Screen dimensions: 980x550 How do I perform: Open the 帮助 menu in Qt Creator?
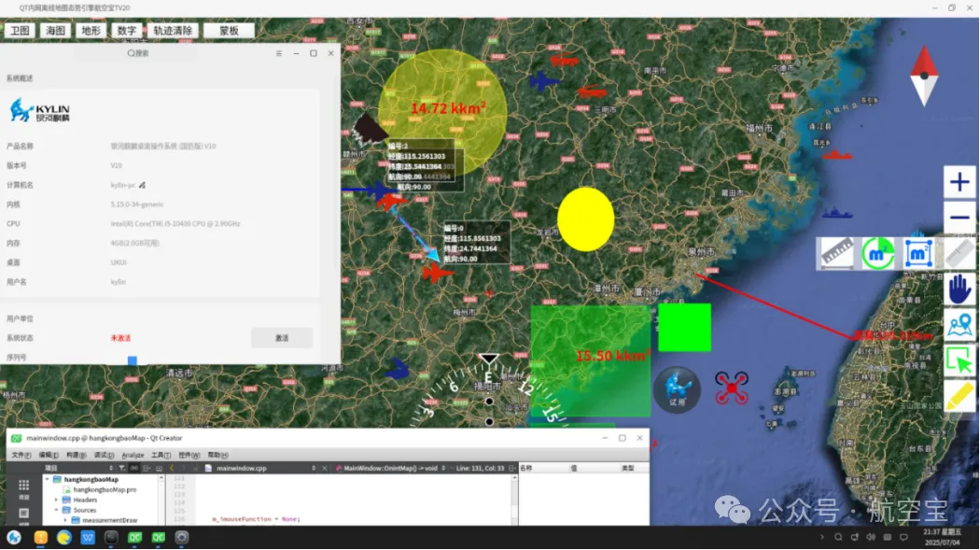(217, 455)
